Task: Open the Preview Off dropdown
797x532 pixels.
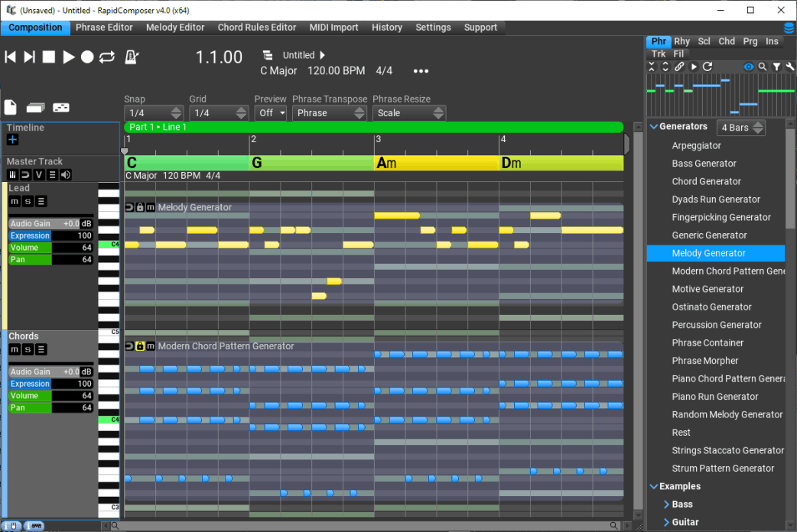Action: coord(271,113)
